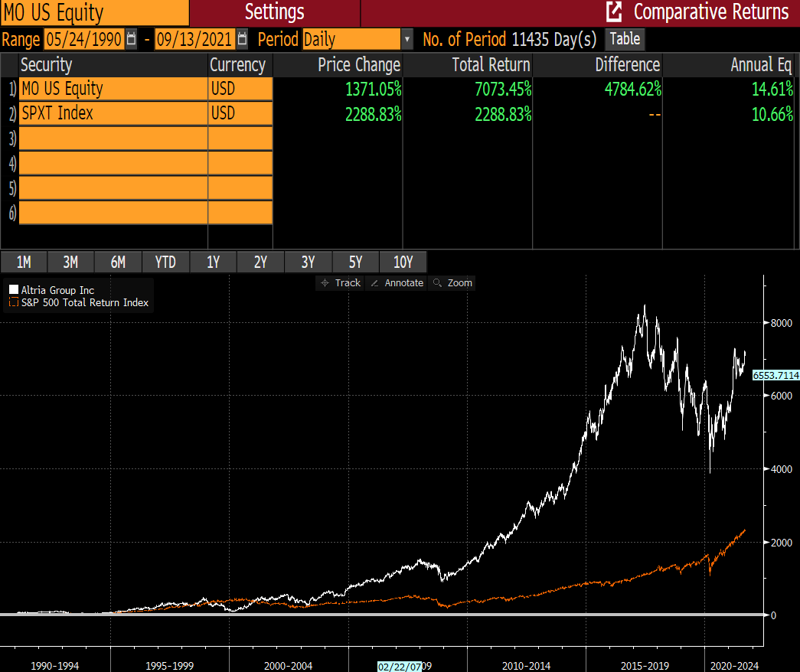800x672 pixels.
Task: Set chart range to 6M
Action: click(118, 262)
